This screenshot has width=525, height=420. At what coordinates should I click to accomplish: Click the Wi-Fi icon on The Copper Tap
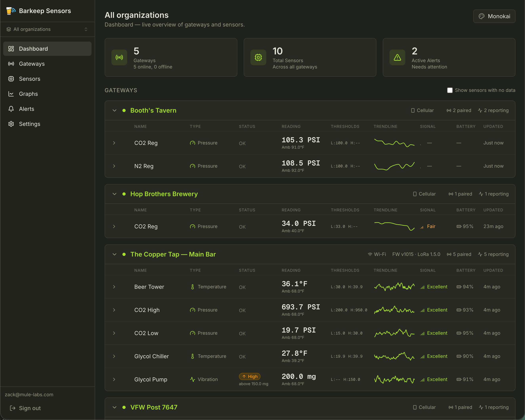tap(370, 254)
